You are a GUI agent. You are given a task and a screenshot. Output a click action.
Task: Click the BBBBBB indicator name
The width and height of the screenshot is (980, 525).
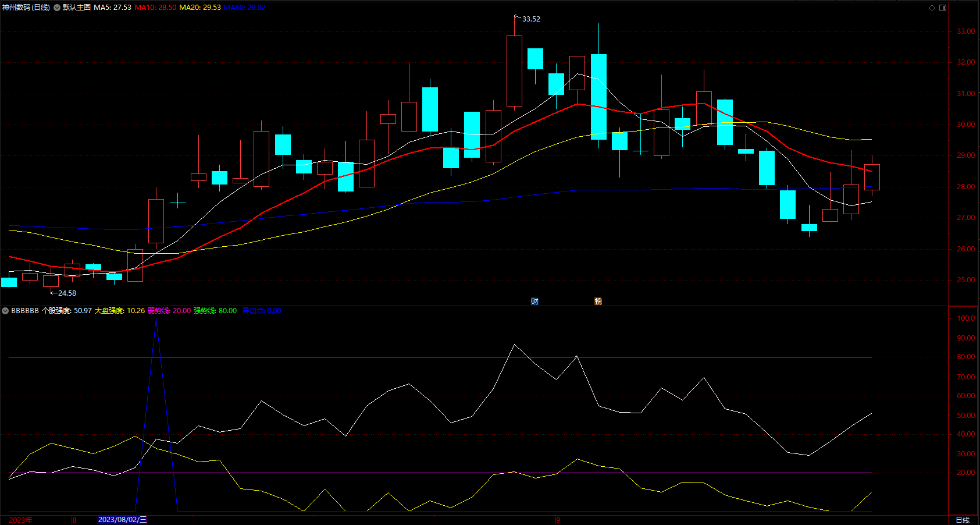25,311
